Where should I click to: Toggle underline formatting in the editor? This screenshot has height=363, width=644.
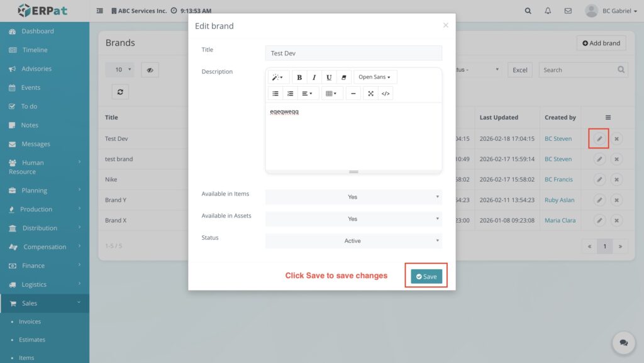click(329, 77)
